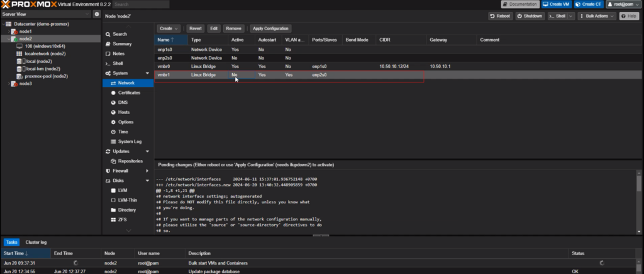Open the Documentation button
Screen dimensions: 644x274
(520, 4)
